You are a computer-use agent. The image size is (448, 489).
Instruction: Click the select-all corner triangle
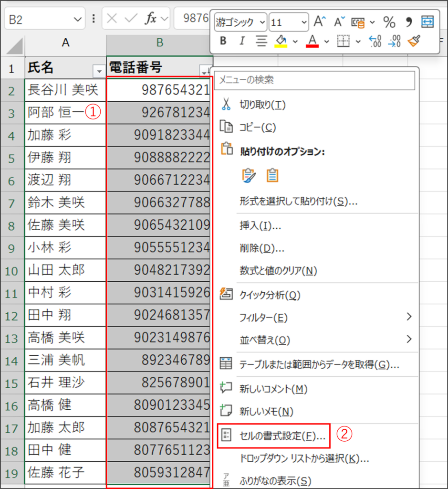[14, 46]
